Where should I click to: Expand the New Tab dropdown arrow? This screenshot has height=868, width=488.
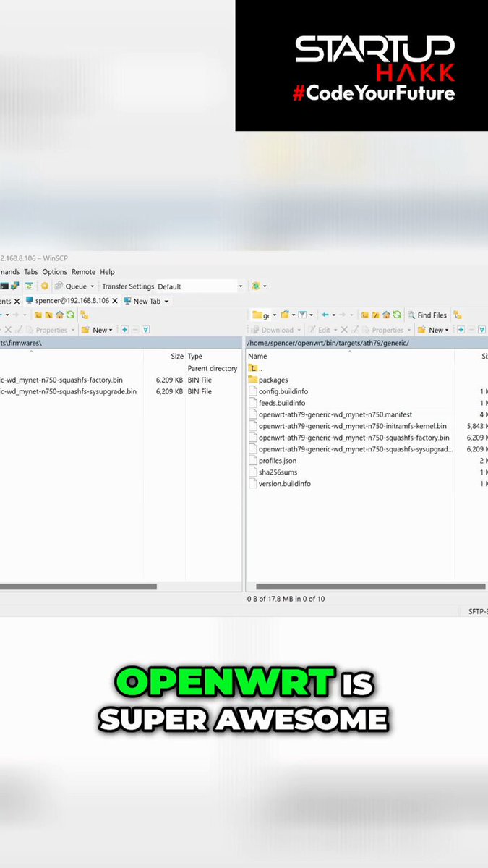tap(166, 301)
